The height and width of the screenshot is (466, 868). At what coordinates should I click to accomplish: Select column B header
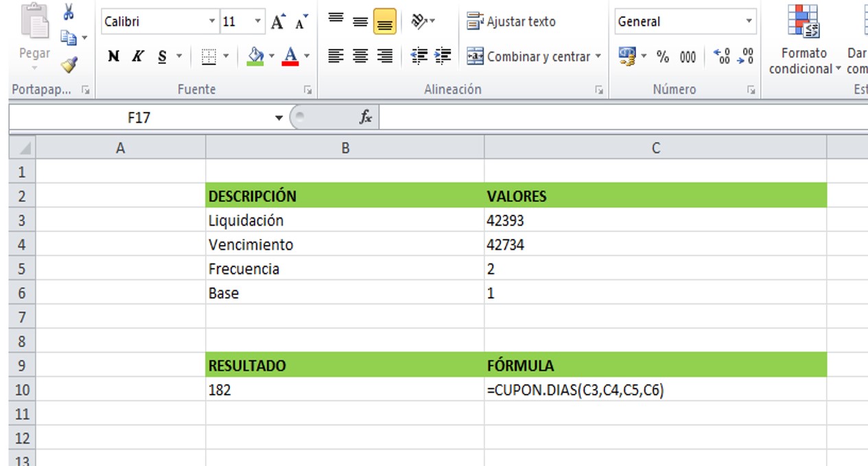click(x=344, y=148)
